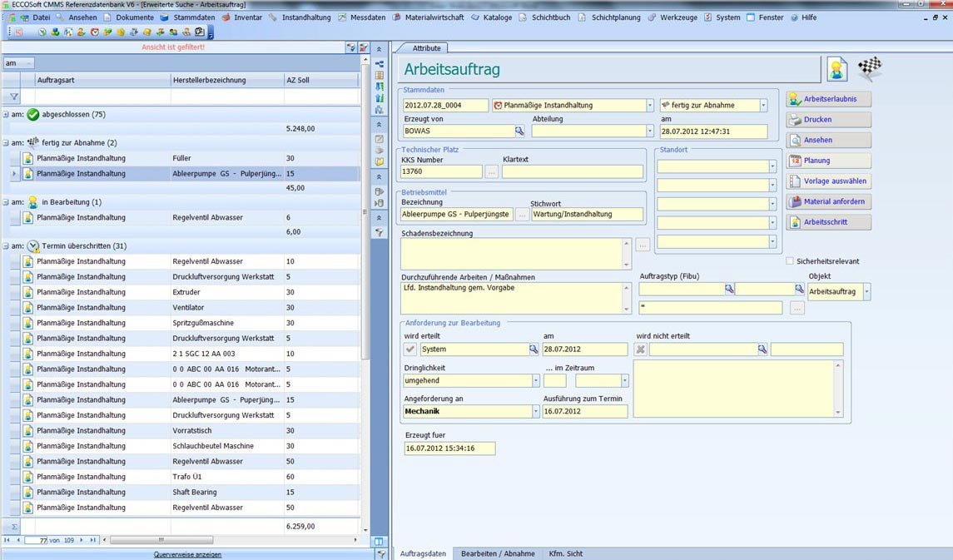Click the magnifier in the wird nicht erteilt field
953x560 pixels.
762,349
